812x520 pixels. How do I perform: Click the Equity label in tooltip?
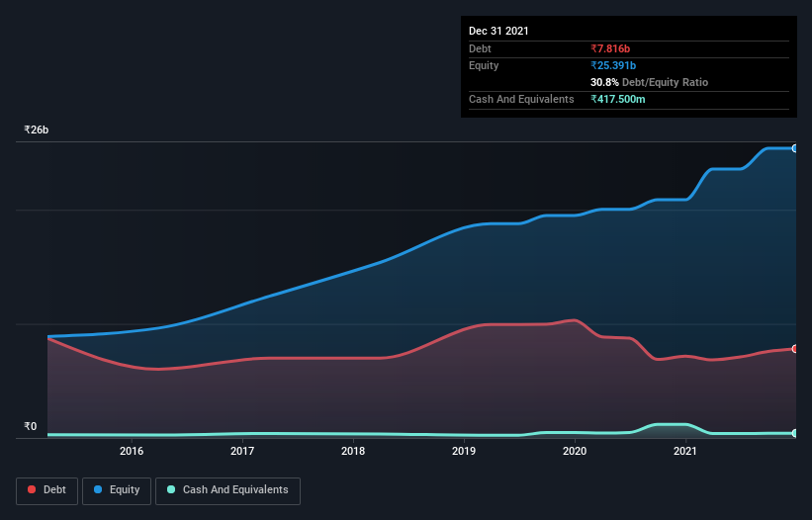tap(484, 65)
